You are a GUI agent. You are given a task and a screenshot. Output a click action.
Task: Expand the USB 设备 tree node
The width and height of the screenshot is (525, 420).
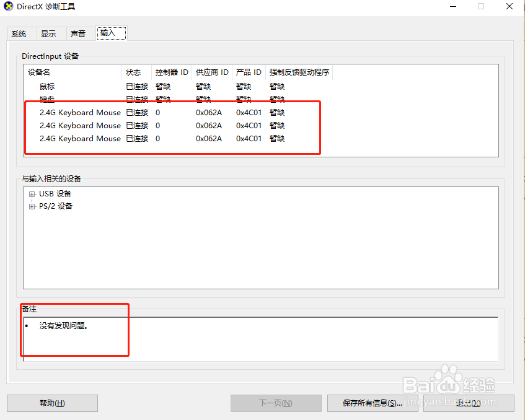[x=32, y=194]
